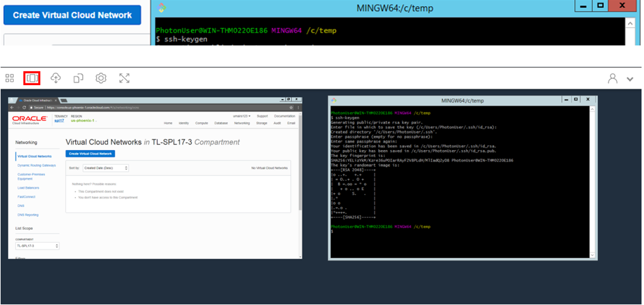Click the '[RSA 2048]' randomart header line
The width and height of the screenshot is (644, 305).
pyautogui.click(x=353, y=170)
